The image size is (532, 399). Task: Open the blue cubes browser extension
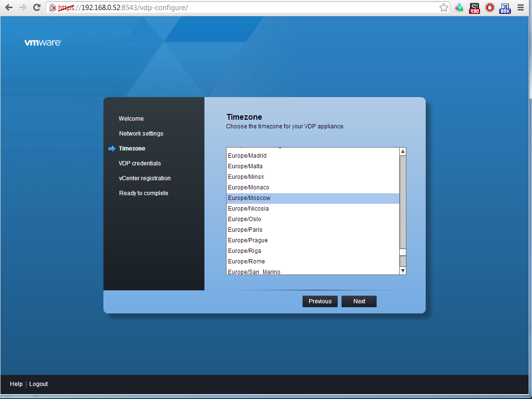click(459, 8)
